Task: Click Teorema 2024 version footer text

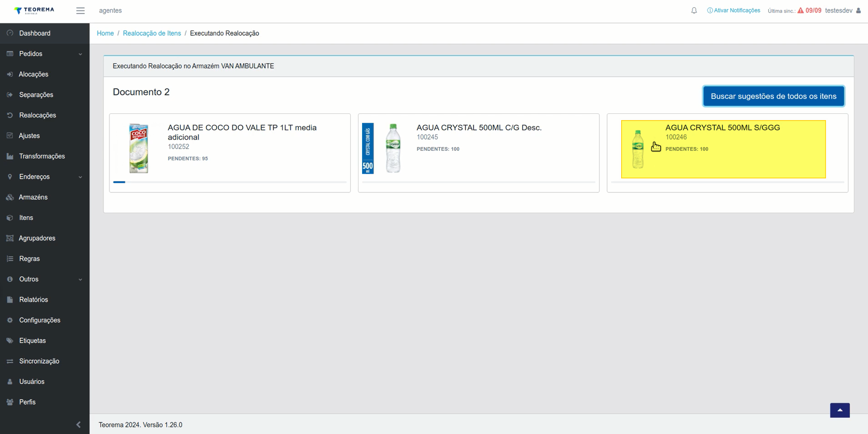Action: tap(141, 425)
